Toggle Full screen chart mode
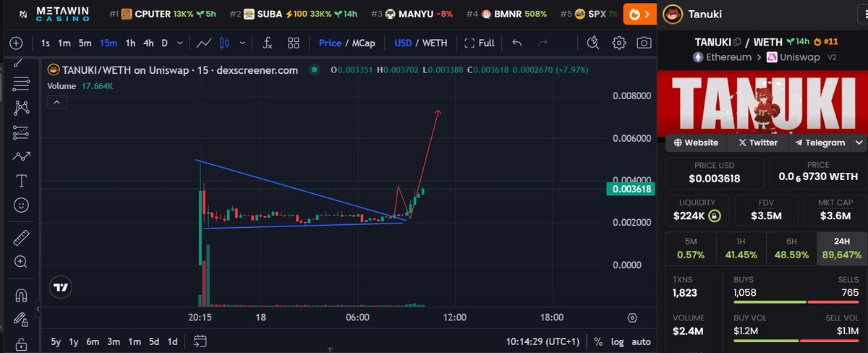Image resolution: width=868 pixels, height=353 pixels. [480, 43]
